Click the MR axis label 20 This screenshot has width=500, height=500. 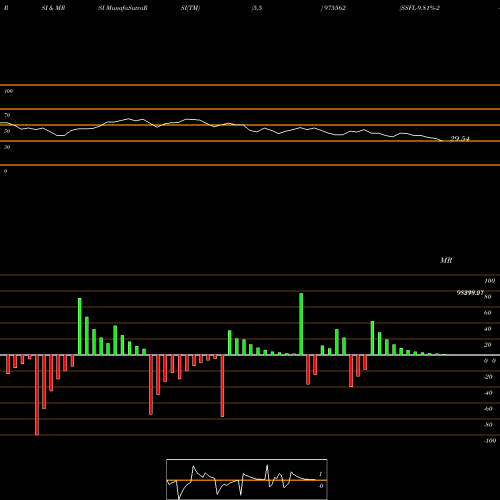pyautogui.click(x=487, y=345)
